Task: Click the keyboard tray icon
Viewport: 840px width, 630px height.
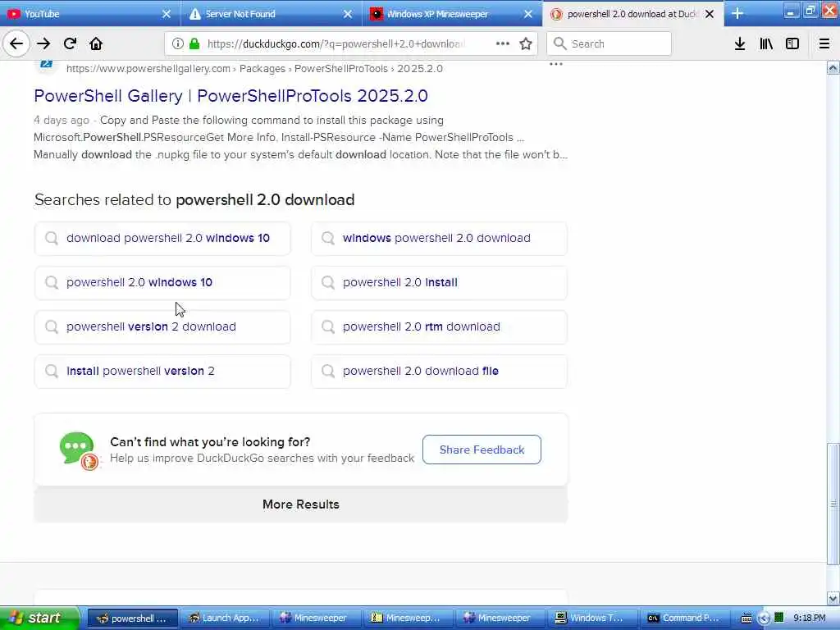Action: [746, 619]
